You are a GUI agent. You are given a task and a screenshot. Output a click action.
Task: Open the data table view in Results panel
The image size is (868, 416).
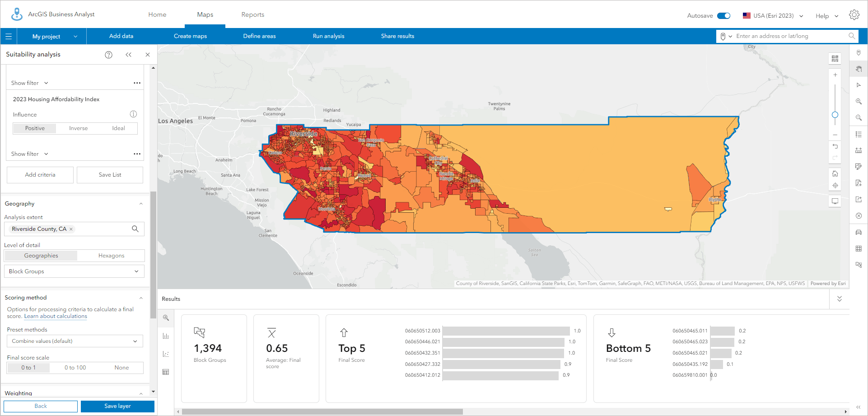[166, 372]
